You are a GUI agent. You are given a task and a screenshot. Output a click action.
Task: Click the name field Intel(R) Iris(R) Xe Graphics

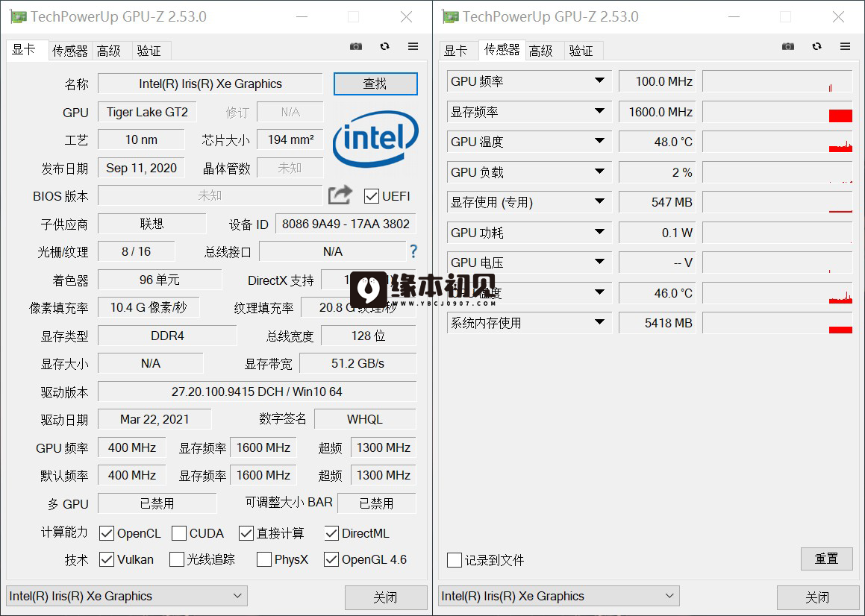coord(210,84)
